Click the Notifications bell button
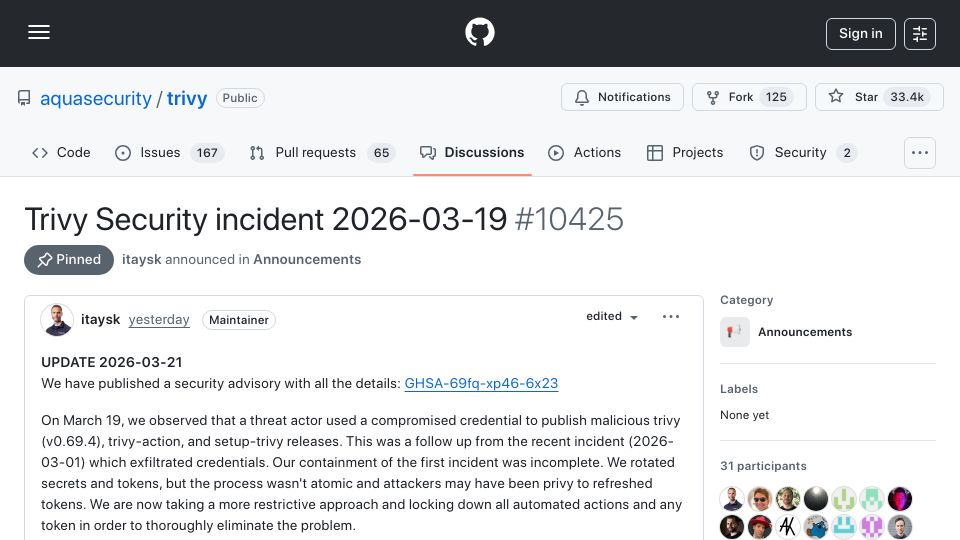The width and height of the screenshot is (960, 540). (x=622, y=97)
